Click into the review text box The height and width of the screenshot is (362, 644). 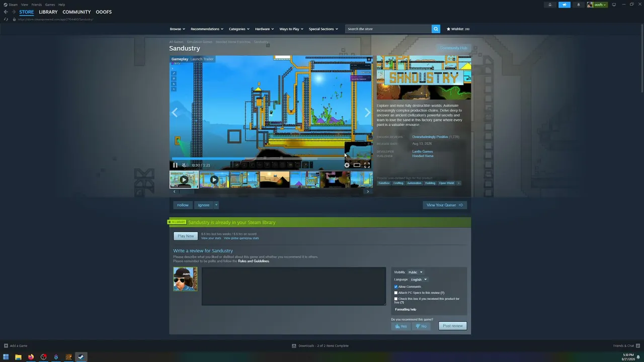pyautogui.click(x=294, y=287)
